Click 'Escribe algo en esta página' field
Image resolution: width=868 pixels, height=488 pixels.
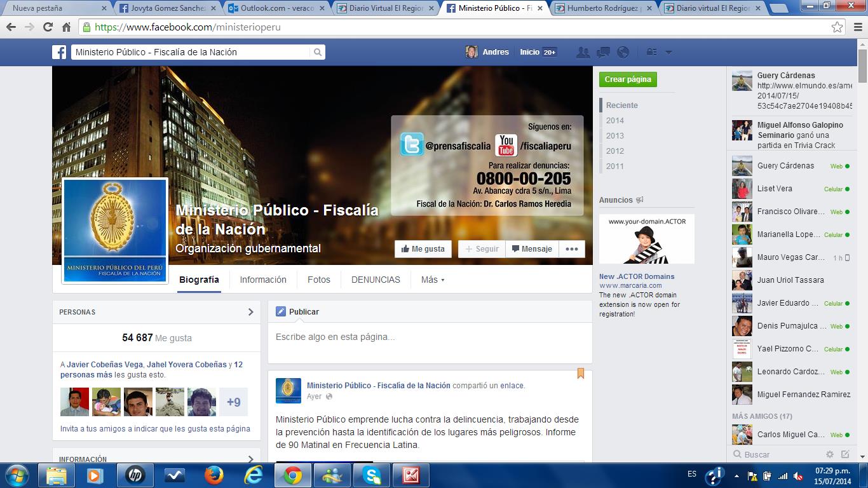click(x=430, y=337)
